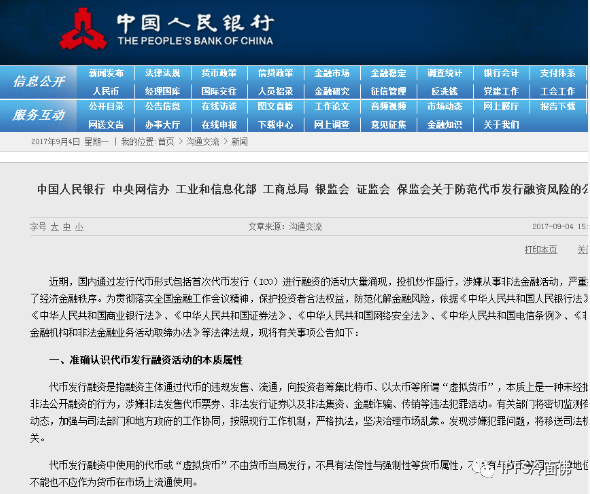Click the 人民币 navigation item

tap(106, 91)
